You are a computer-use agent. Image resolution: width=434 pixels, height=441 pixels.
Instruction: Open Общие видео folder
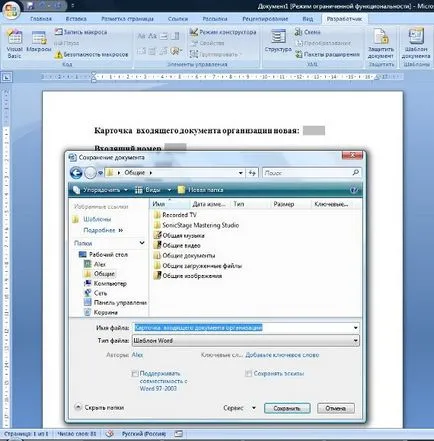pyautogui.click(x=177, y=246)
